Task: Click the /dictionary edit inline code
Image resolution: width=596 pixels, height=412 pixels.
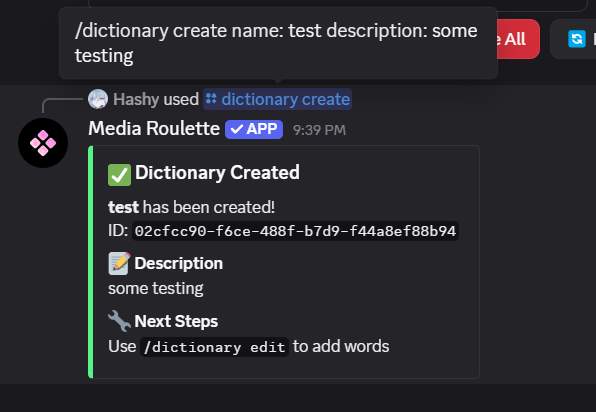Action: click(214, 347)
